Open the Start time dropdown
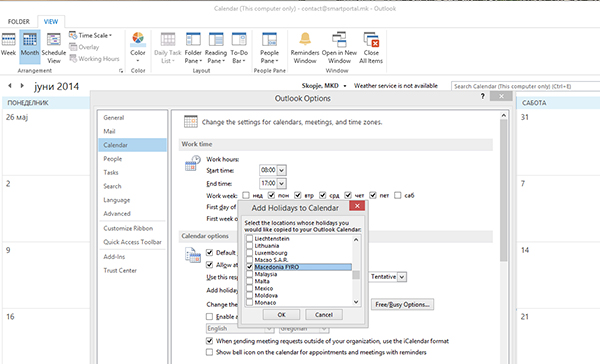 click(281, 170)
